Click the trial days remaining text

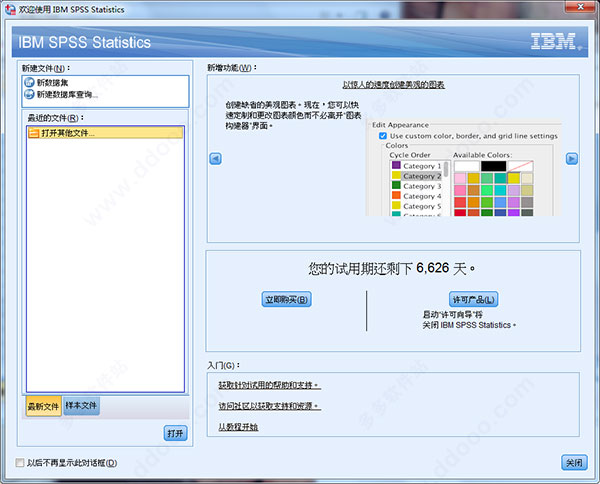click(x=392, y=269)
